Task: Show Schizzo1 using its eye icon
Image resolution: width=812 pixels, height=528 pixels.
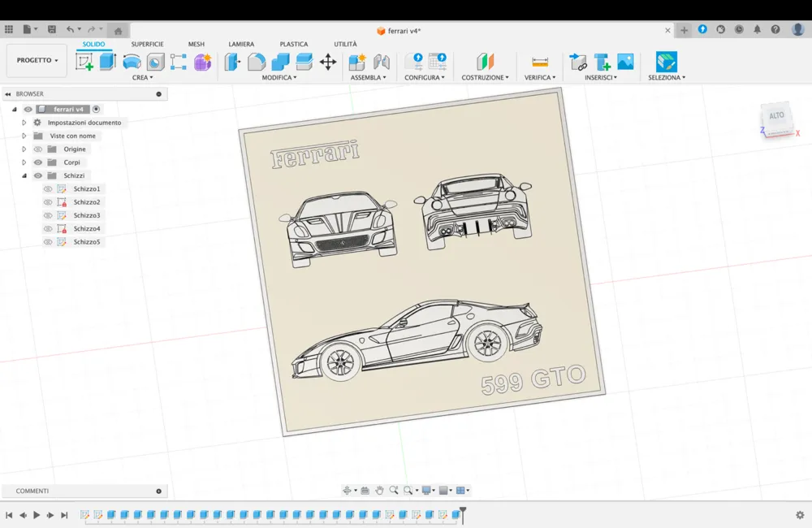Action: click(x=48, y=189)
